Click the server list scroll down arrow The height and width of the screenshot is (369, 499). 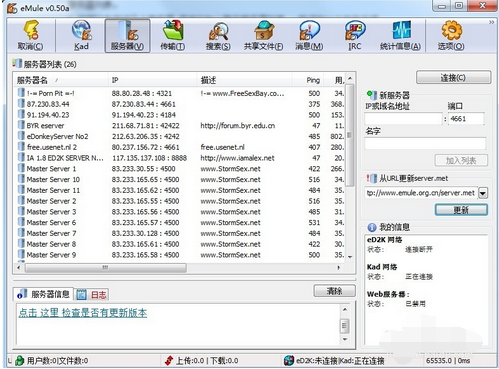[x=350, y=257]
